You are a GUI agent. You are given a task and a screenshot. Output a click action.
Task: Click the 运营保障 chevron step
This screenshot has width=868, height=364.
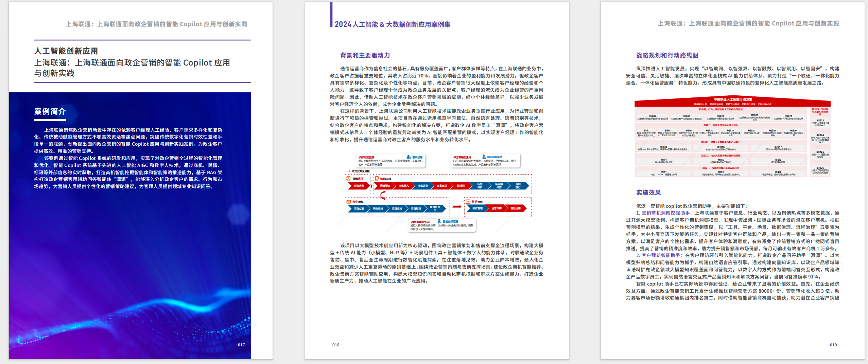pos(497,208)
